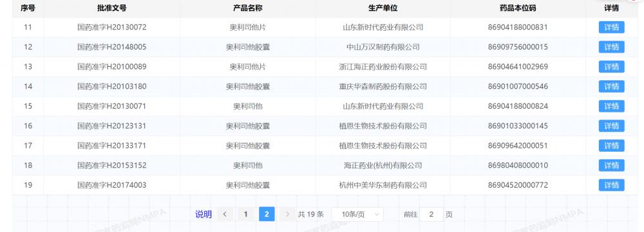Click drug code 86901007000546
This screenshot has height=232, width=644.
point(518,87)
